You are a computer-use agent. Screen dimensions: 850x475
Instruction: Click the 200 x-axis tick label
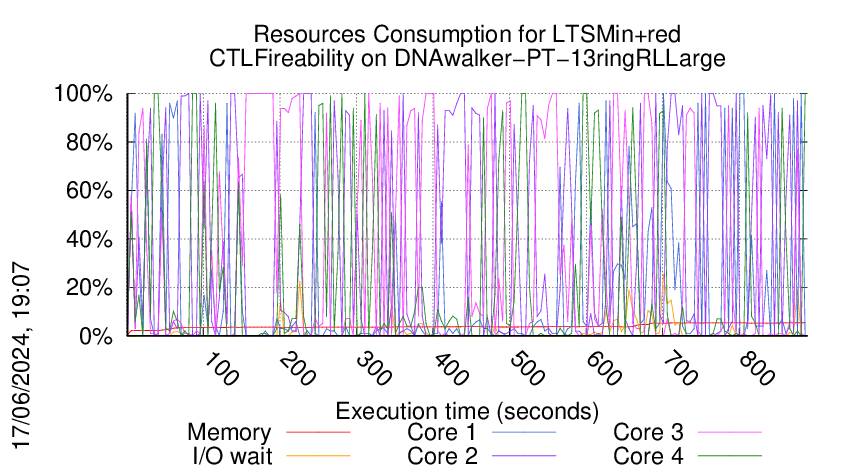pos(298,369)
